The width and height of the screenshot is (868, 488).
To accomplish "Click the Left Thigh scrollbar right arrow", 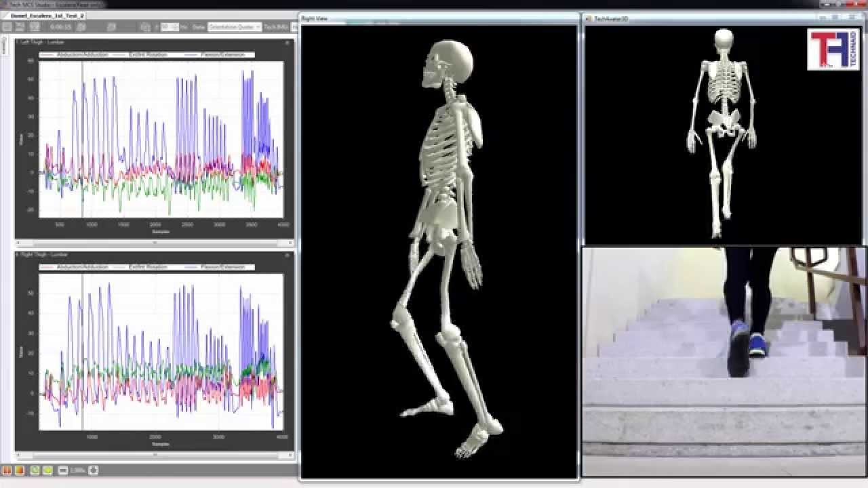I will 291,242.
